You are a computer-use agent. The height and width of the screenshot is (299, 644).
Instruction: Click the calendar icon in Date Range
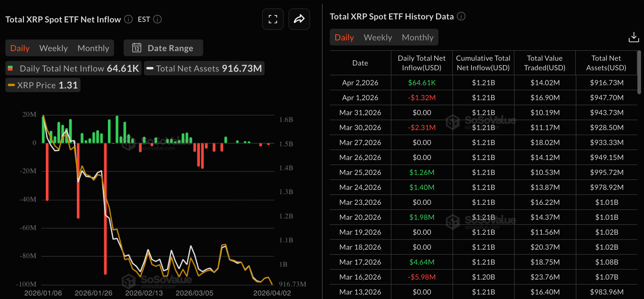coord(137,48)
